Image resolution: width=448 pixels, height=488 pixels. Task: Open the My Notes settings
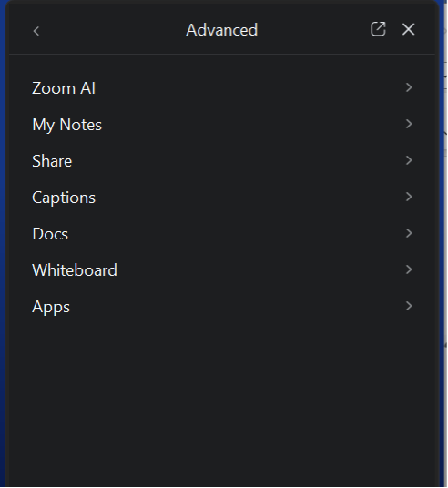(x=222, y=124)
